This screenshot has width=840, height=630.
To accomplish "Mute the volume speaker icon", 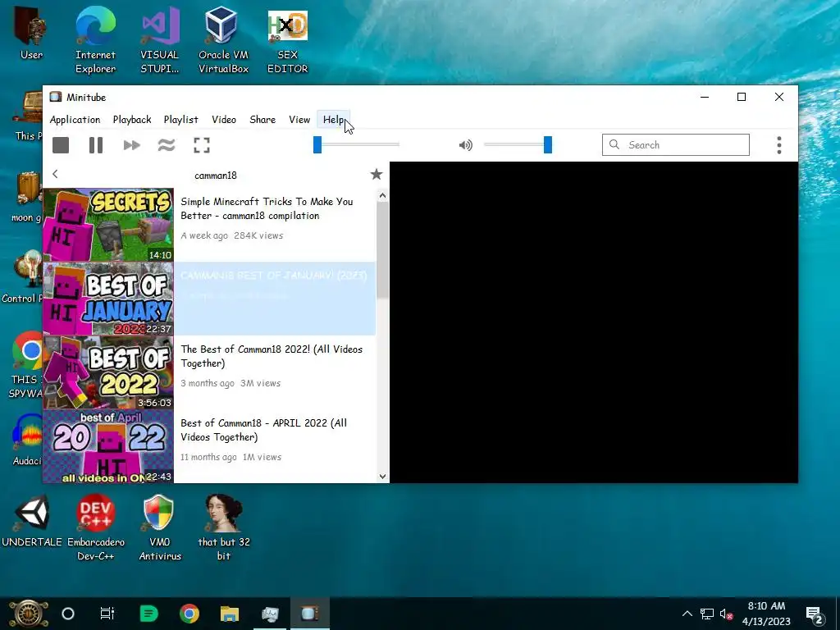I will coord(466,145).
